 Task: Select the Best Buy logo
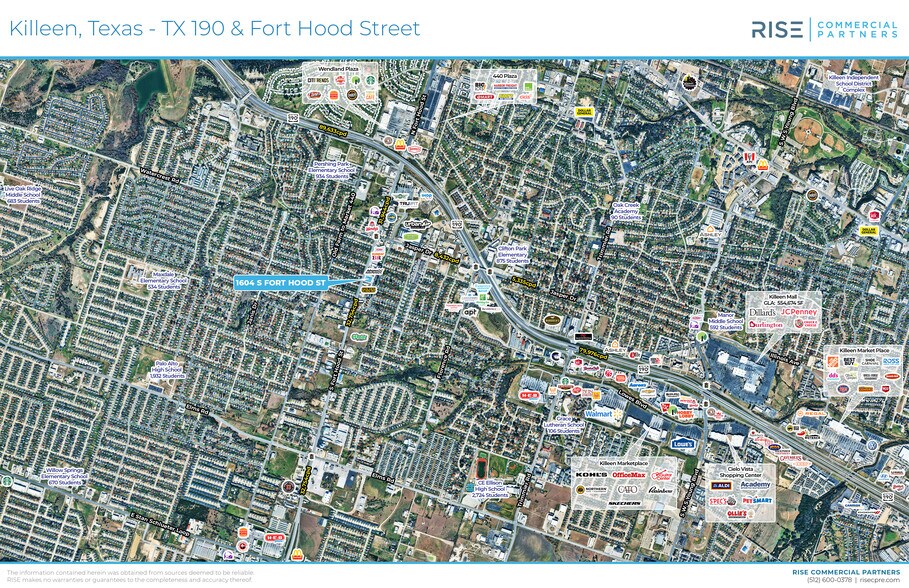coord(849,362)
